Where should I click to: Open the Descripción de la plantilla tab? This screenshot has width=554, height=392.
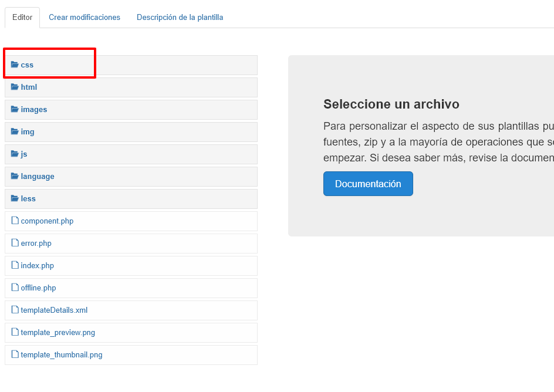180,17
